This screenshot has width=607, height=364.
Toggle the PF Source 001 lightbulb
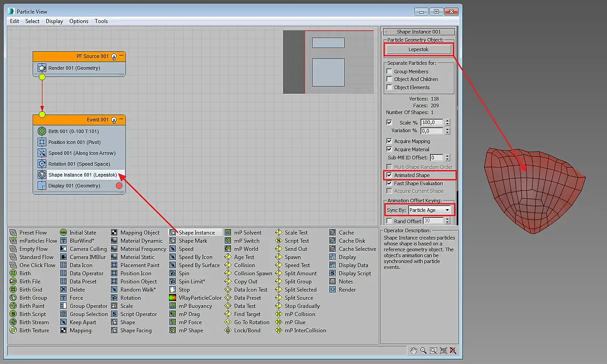114,57
